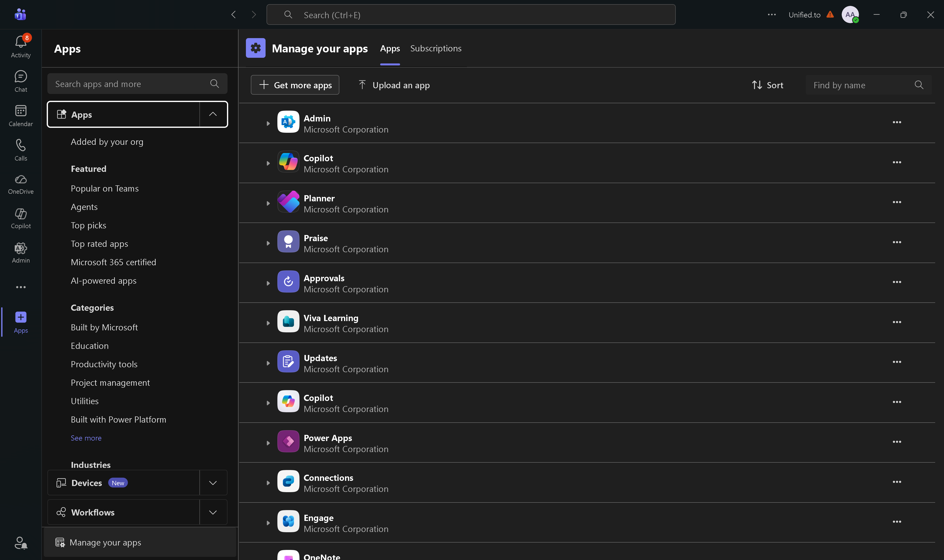Screen dimensions: 944x560
Task: Expand the Admin app row
Action: [268, 123]
